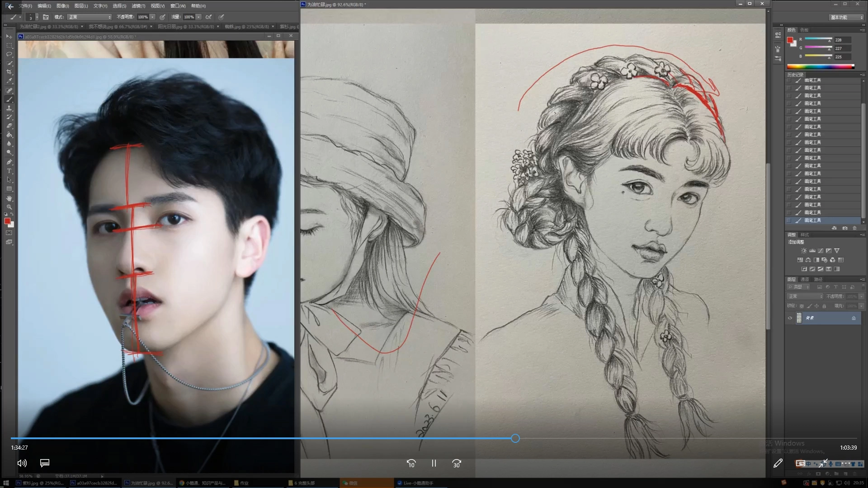868x488 pixels.
Task: Enable airbrush mode icon next to flow
Action: pyautogui.click(x=208, y=17)
